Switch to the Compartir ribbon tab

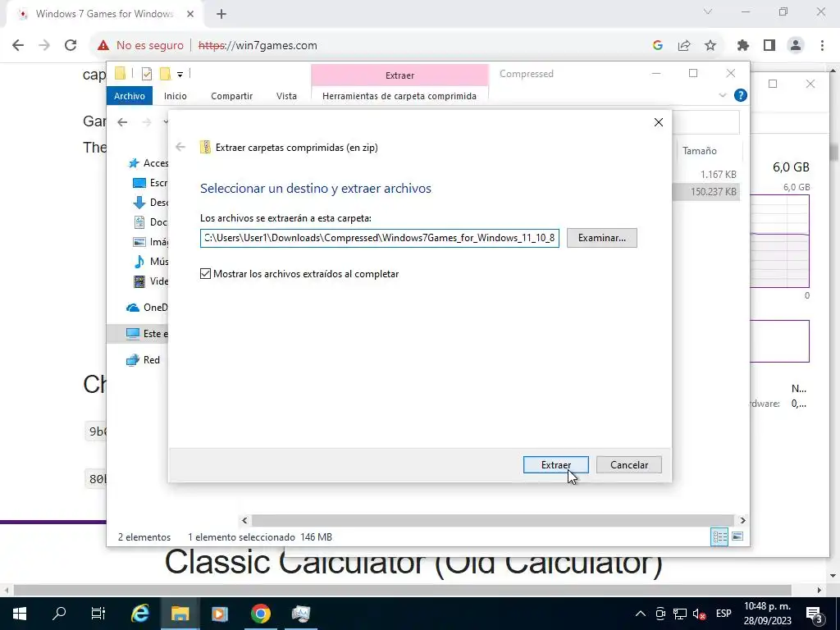click(x=231, y=96)
